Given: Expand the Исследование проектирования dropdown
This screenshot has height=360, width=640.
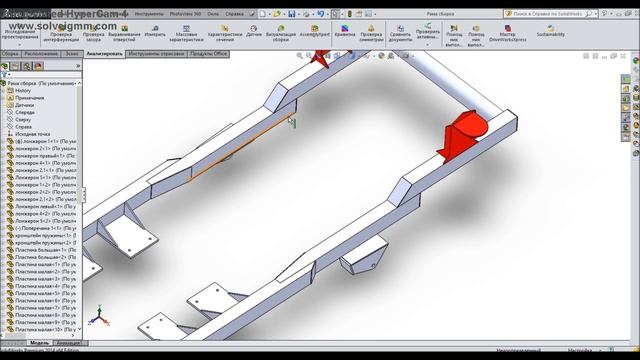Looking at the screenshot, I should [x=19, y=44].
